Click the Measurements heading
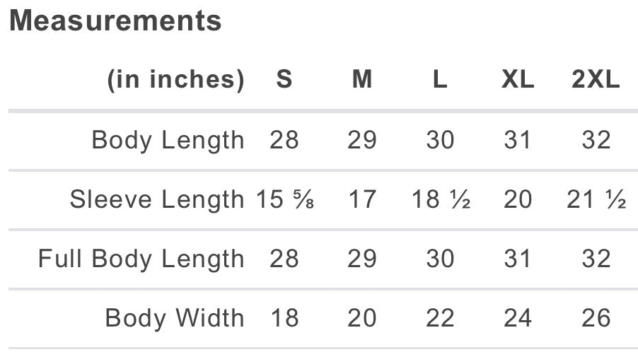The height and width of the screenshot is (364, 638). tap(116, 21)
